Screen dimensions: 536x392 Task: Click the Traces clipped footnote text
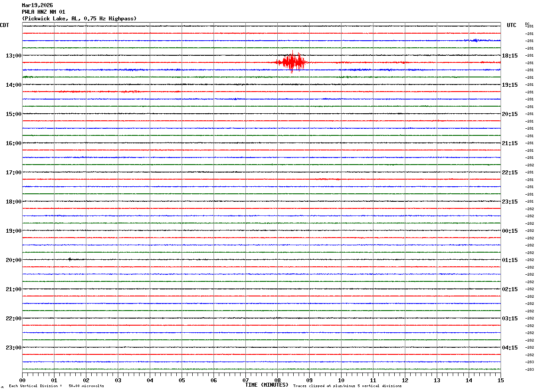pyautogui.click(x=347, y=386)
